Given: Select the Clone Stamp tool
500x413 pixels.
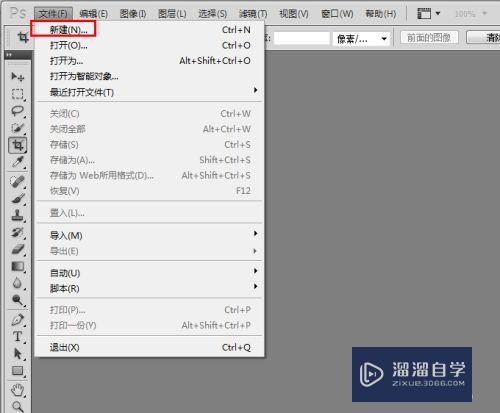Looking at the screenshot, I should pos(17,215).
